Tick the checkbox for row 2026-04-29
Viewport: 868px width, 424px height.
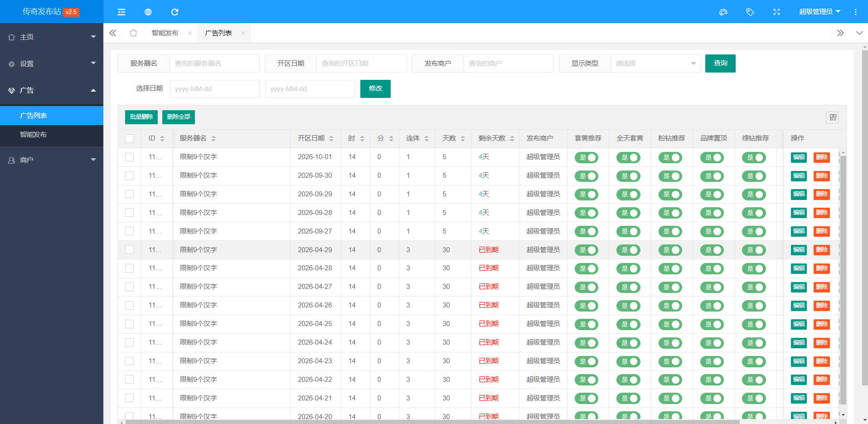point(130,250)
